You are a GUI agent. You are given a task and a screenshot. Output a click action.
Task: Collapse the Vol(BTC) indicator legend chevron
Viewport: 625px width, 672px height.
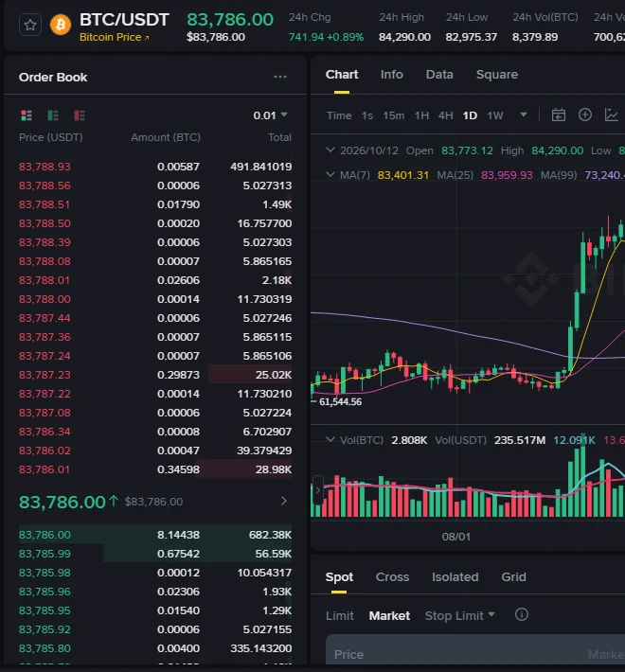click(330, 440)
